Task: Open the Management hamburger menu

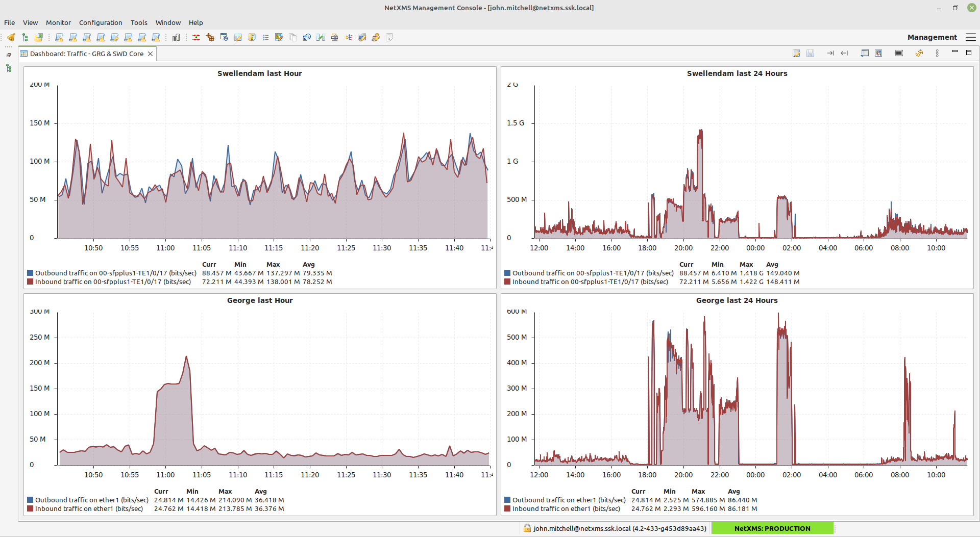Action: point(971,37)
